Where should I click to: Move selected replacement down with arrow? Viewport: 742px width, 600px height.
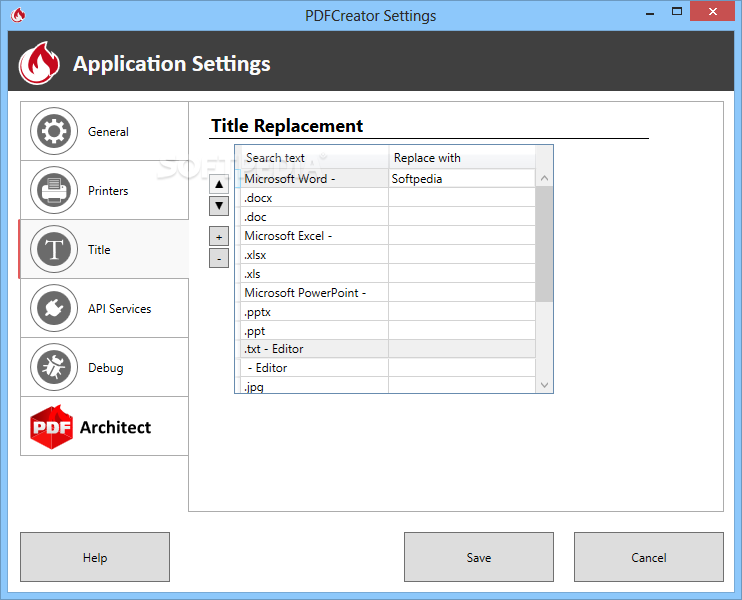219,206
